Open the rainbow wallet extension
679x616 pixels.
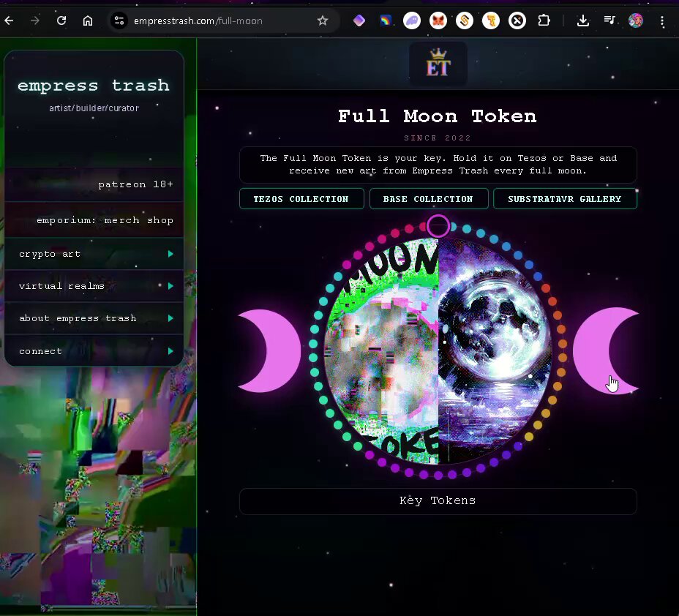coord(386,20)
